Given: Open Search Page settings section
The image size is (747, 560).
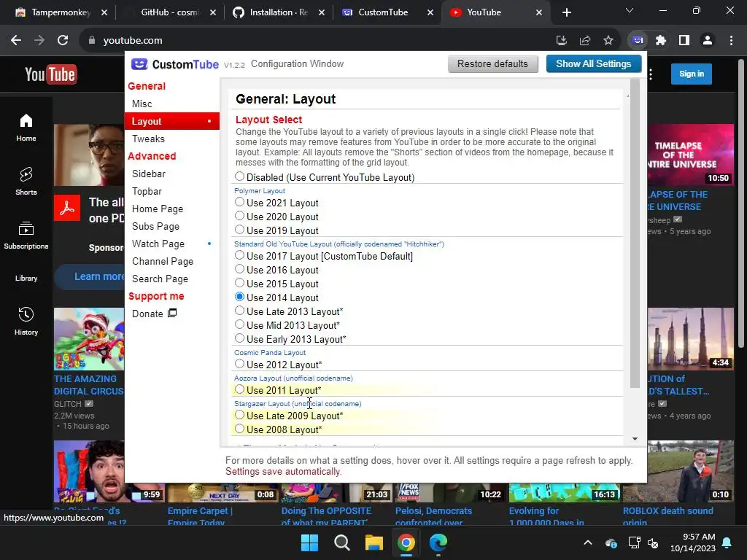Looking at the screenshot, I should point(171,279).
